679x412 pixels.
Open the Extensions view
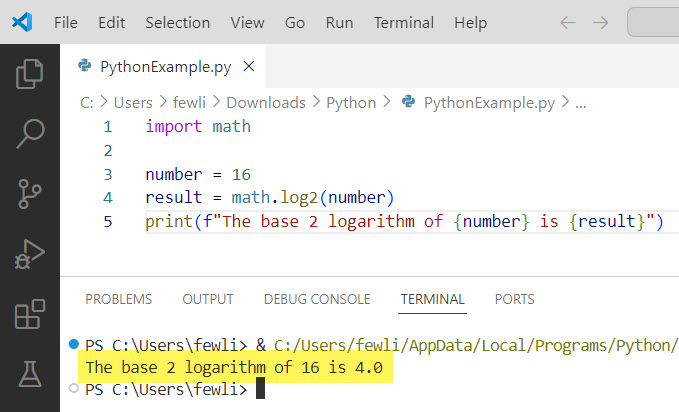pos(30,314)
